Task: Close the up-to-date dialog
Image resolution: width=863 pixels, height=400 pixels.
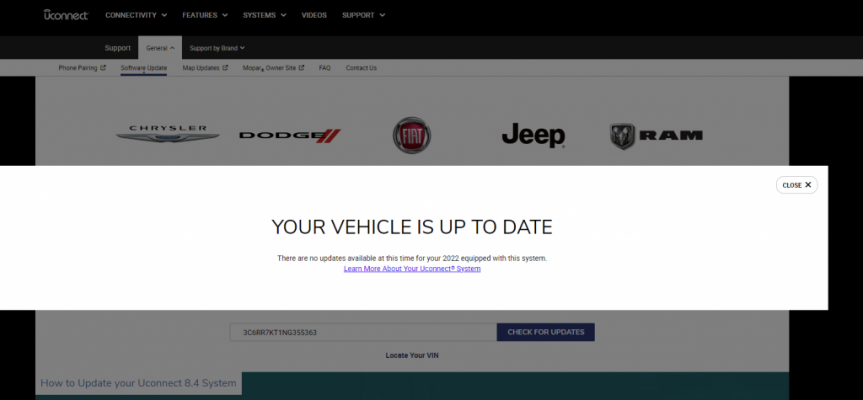Action: click(x=796, y=185)
